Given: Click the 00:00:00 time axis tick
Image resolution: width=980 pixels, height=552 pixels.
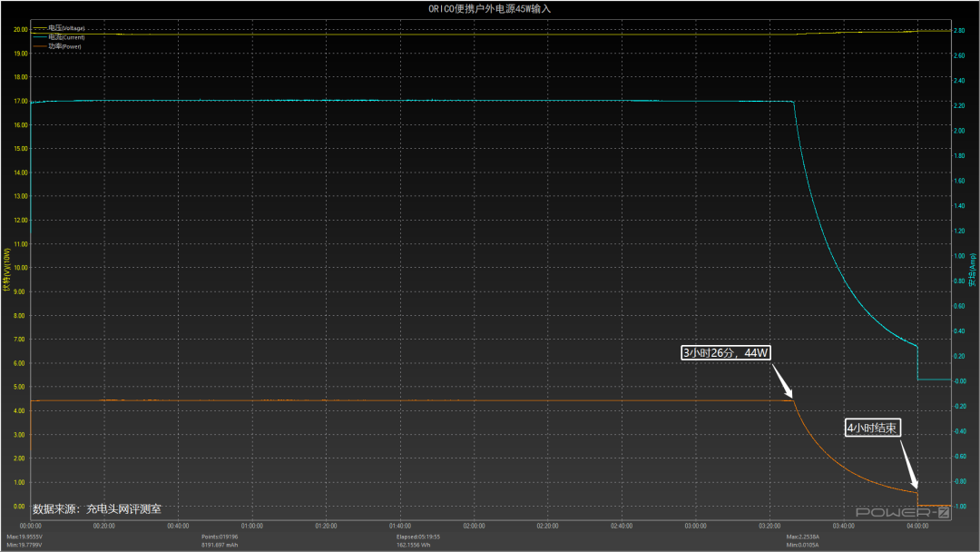Looking at the screenshot, I should tap(31, 526).
